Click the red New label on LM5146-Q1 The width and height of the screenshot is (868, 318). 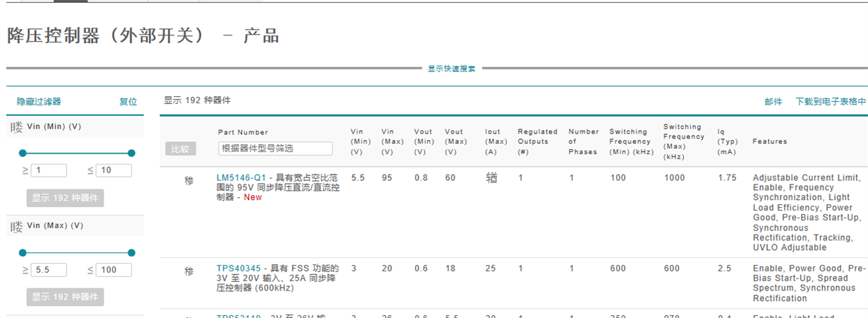[x=253, y=197]
